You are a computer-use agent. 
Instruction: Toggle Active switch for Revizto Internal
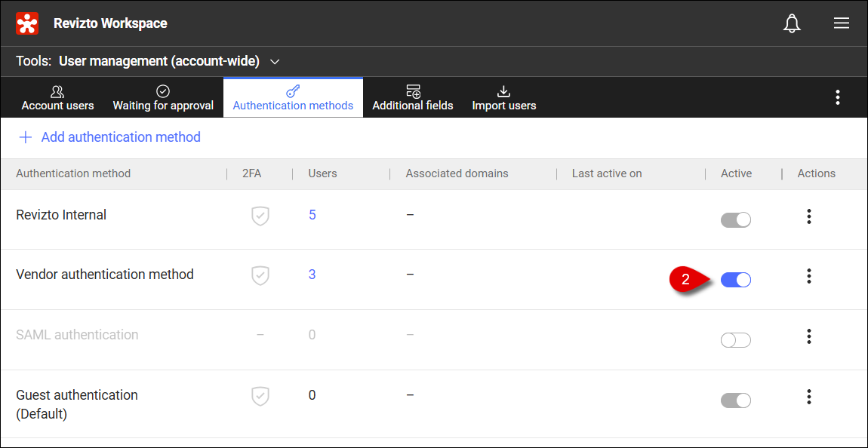[736, 219]
